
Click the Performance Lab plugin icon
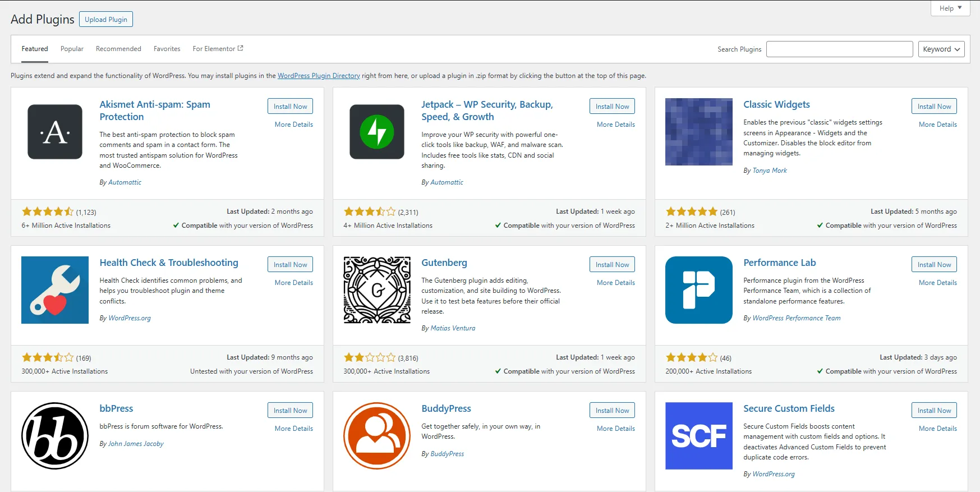pyautogui.click(x=699, y=290)
